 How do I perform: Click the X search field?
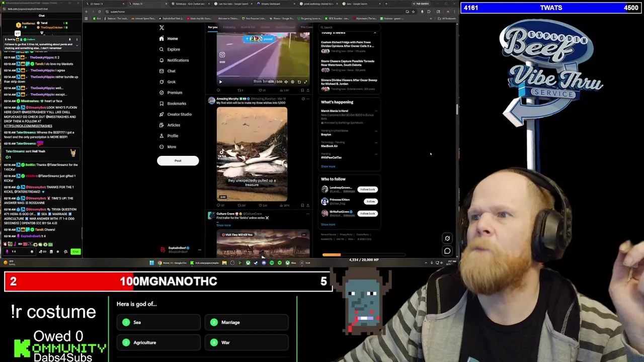(x=350, y=27)
